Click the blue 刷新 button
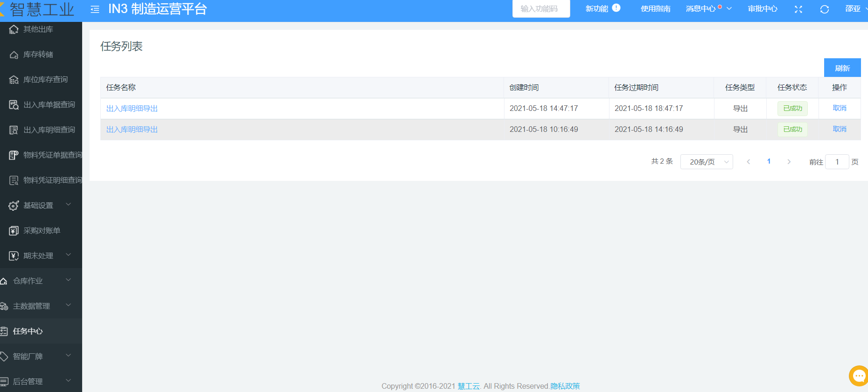Screen dimensions: 868x392 842,68
